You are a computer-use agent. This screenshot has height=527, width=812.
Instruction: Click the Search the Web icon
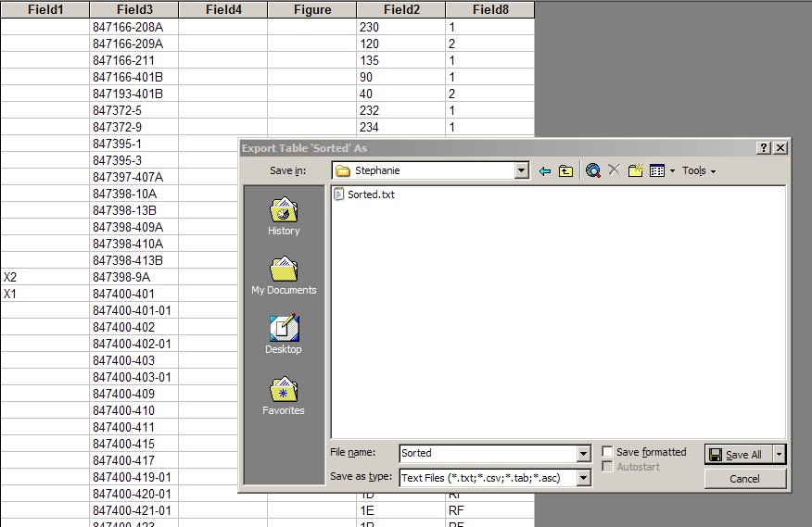tap(593, 170)
